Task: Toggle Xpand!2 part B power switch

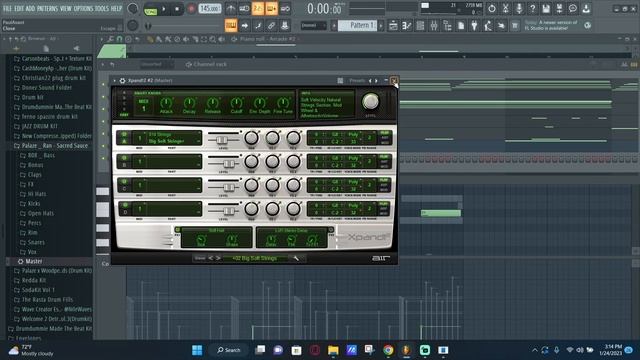Action: click(x=124, y=158)
